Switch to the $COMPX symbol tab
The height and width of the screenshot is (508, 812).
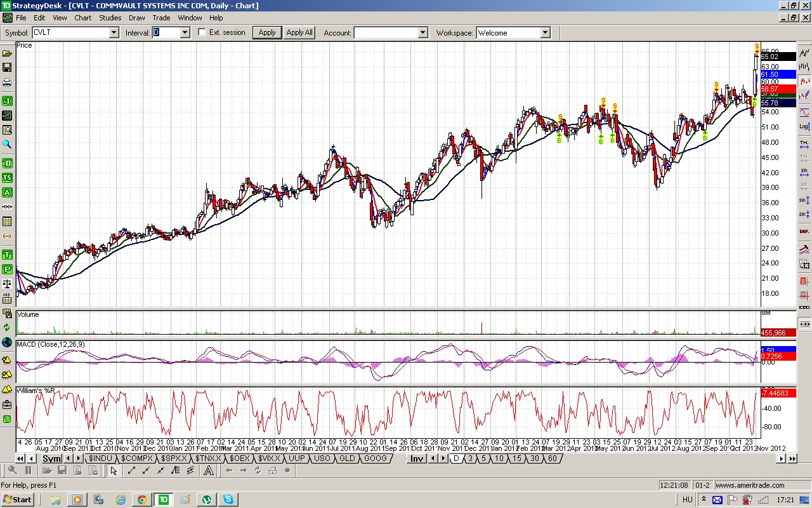tap(137, 458)
